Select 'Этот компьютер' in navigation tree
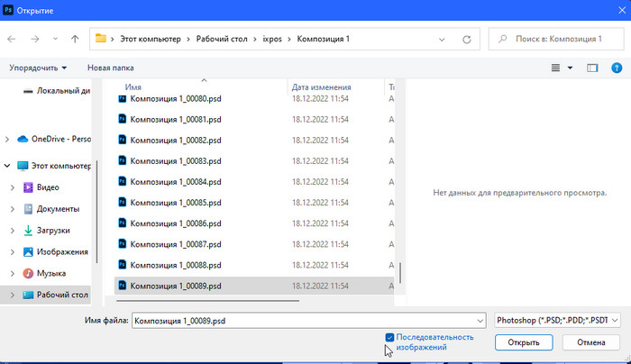The height and width of the screenshot is (364, 631). coord(54,166)
